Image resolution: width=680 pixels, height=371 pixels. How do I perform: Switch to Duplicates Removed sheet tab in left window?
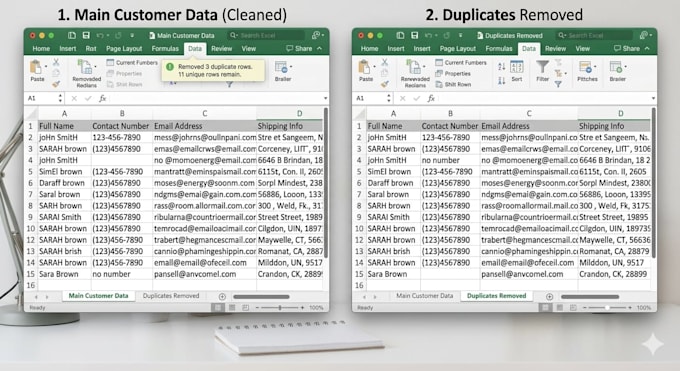(171, 296)
